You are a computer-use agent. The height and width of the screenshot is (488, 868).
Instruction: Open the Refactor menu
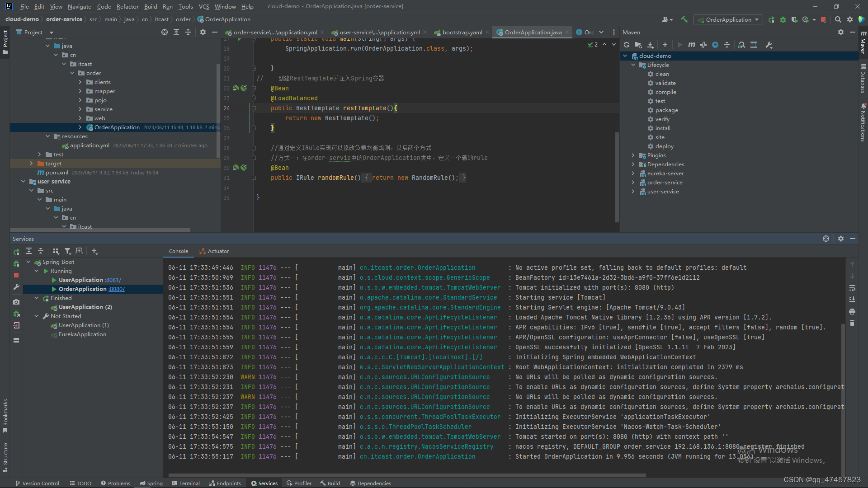127,6
